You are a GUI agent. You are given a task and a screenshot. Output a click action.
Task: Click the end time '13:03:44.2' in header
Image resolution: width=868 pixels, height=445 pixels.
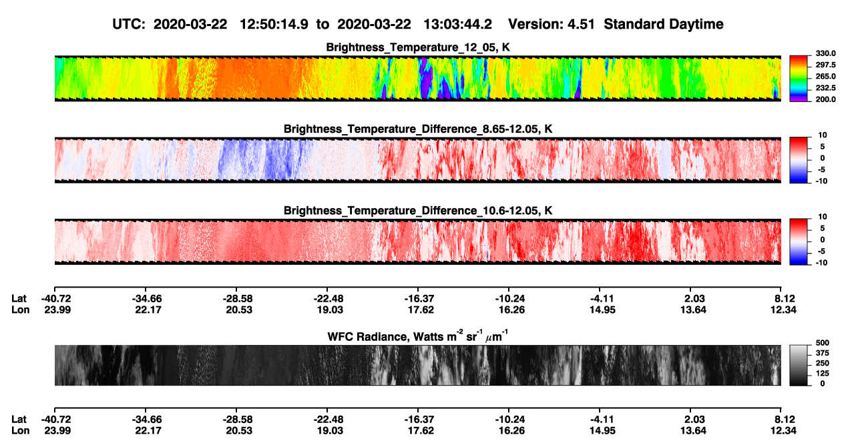[459, 25]
